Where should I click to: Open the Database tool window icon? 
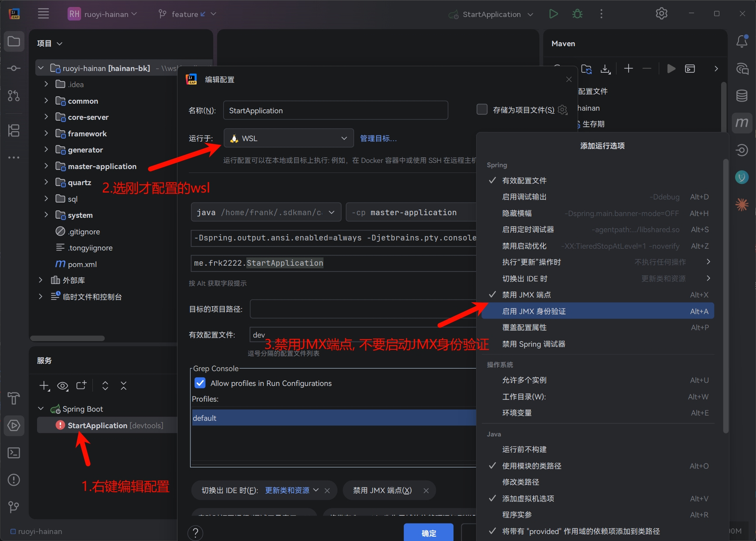coord(742,96)
